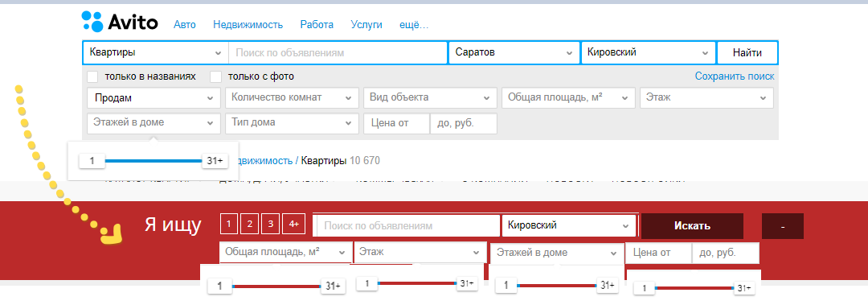Focus red bar Поиск по объявлениям field
Screen dimensions: 868x305
(x=408, y=226)
